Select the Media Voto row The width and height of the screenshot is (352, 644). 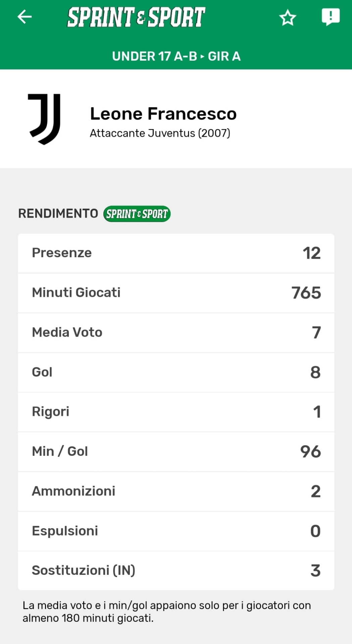pos(176,332)
